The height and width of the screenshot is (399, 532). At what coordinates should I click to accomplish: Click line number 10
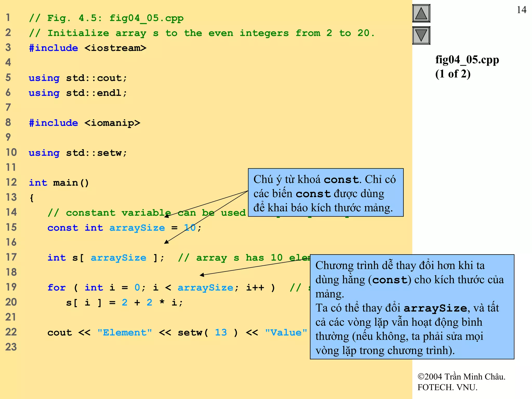(11, 152)
